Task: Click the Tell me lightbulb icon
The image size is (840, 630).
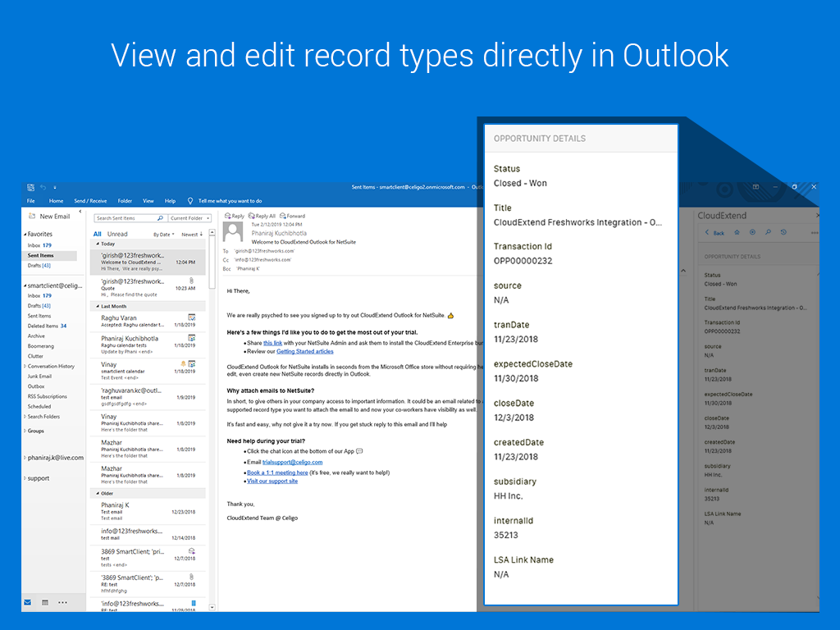Action: coord(190,201)
